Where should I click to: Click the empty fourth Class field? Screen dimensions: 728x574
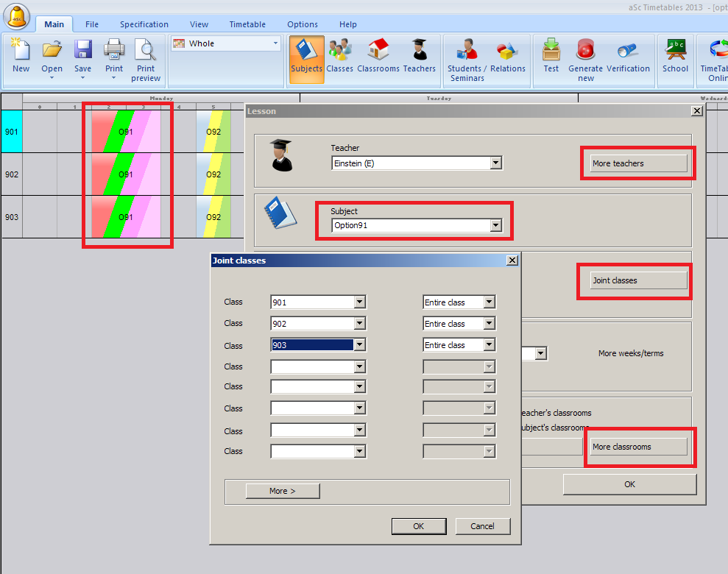point(312,366)
